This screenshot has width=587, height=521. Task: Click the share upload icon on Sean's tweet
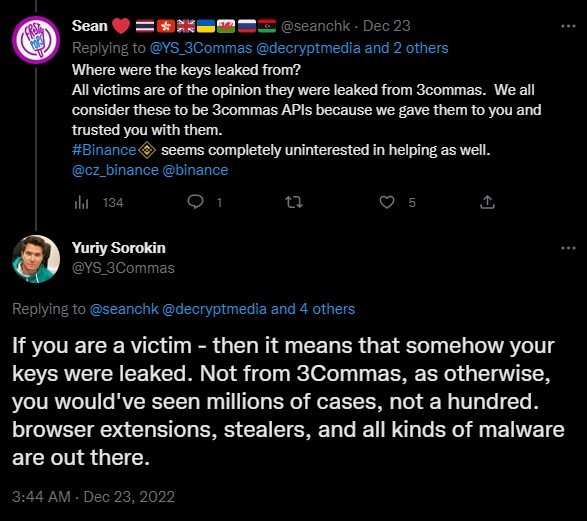[x=487, y=202]
